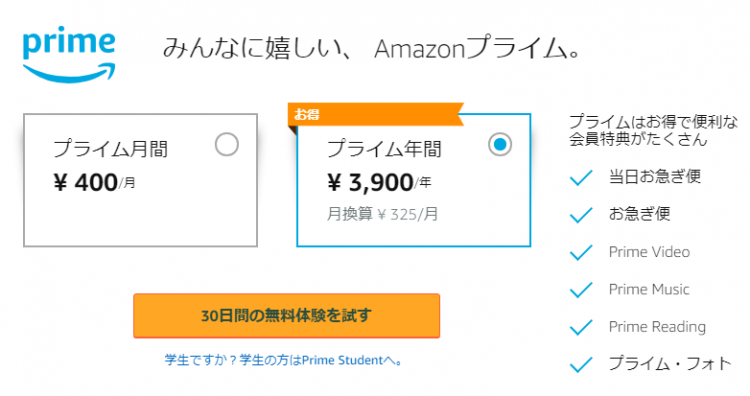The height and width of the screenshot is (396, 750).
Task: Click checkmark beside 当日お急ぎ便
Action: 581,177
